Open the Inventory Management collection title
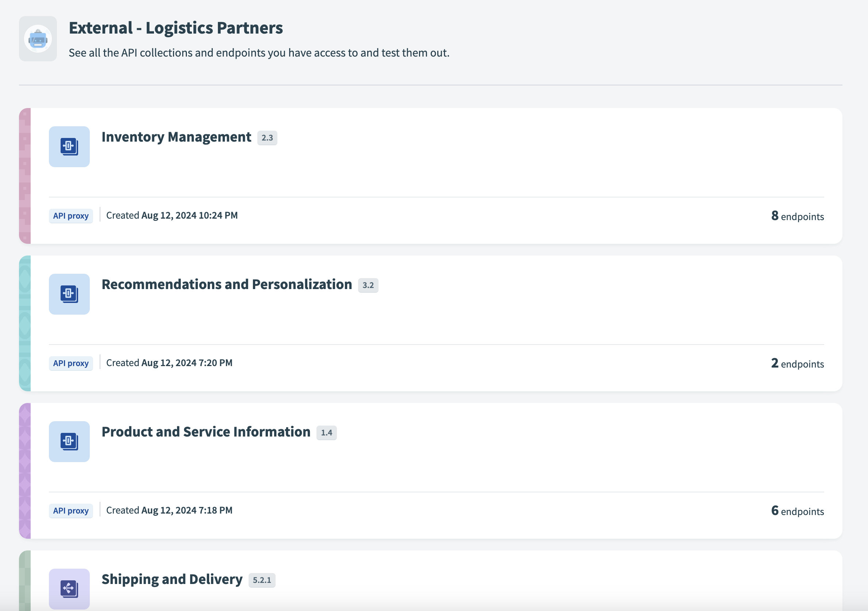This screenshot has height=611, width=868. (x=176, y=137)
